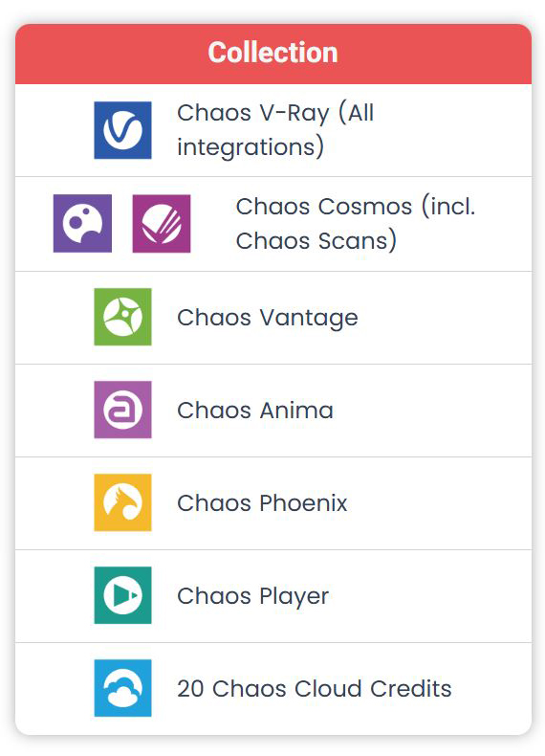
Task: Click the yellow Chaos Phoenix bird icon
Action: point(122,502)
